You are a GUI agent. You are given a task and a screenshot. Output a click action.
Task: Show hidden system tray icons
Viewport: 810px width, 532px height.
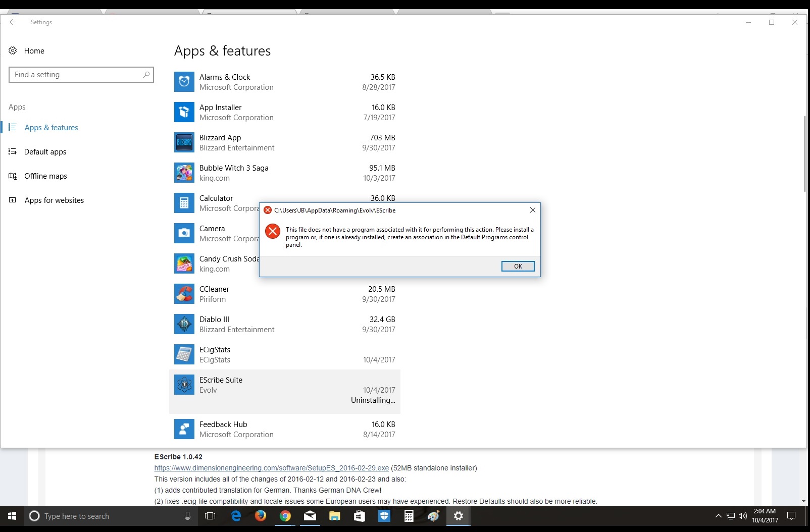tap(718, 516)
